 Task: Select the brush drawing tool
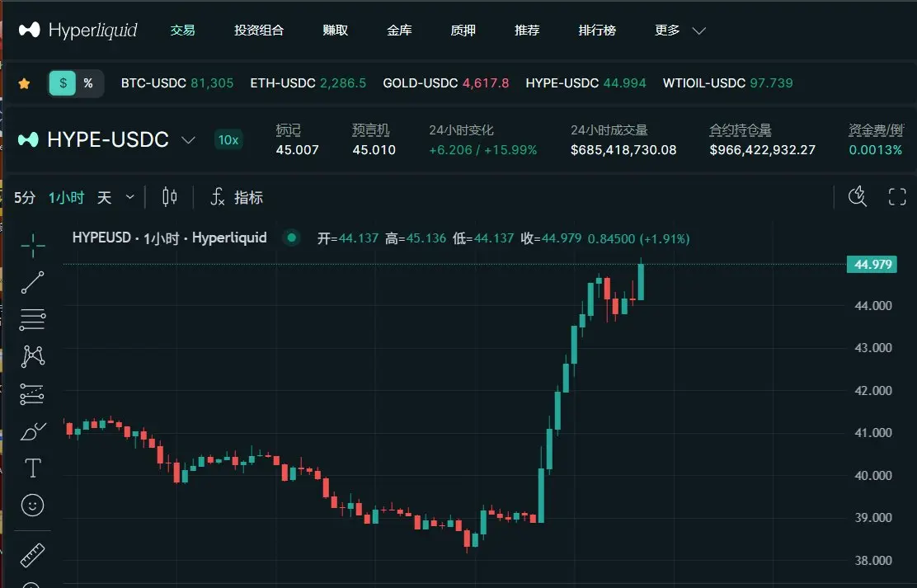tap(33, 431)
